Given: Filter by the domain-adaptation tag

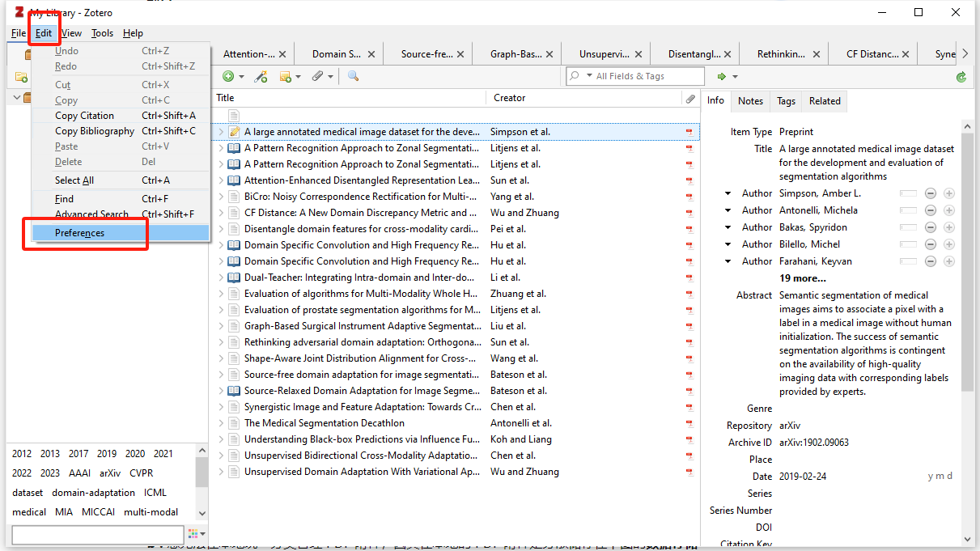Looking at the screenshot, I should coord(94,493).
